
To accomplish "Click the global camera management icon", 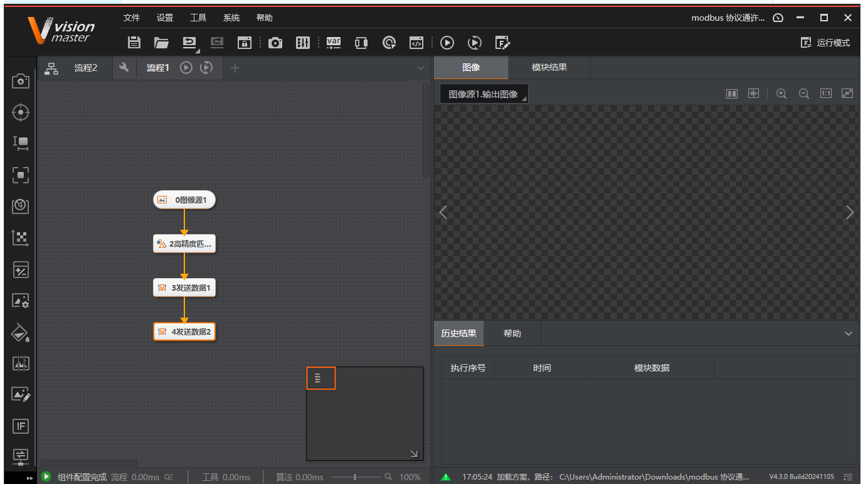I will pos(275,43).
